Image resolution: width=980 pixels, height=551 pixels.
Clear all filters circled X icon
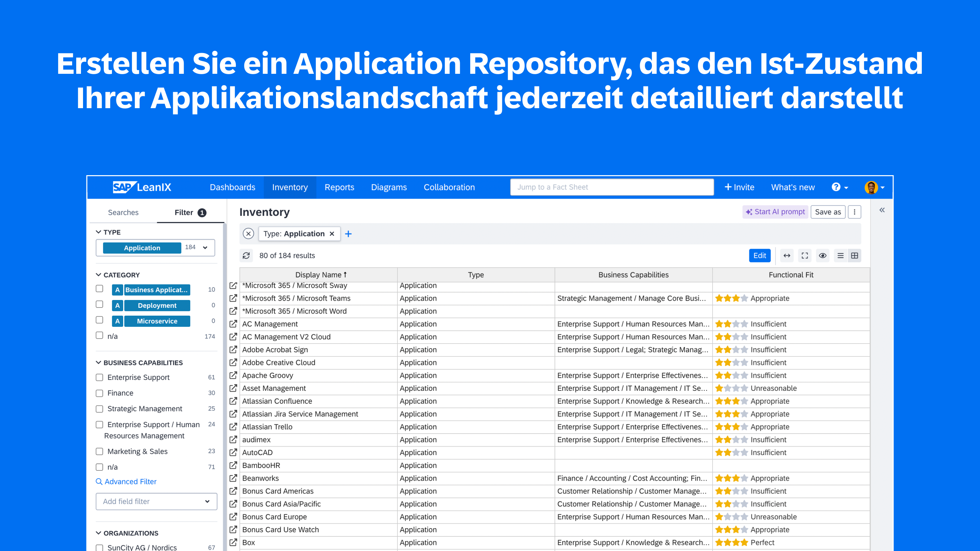click(248, 233)
